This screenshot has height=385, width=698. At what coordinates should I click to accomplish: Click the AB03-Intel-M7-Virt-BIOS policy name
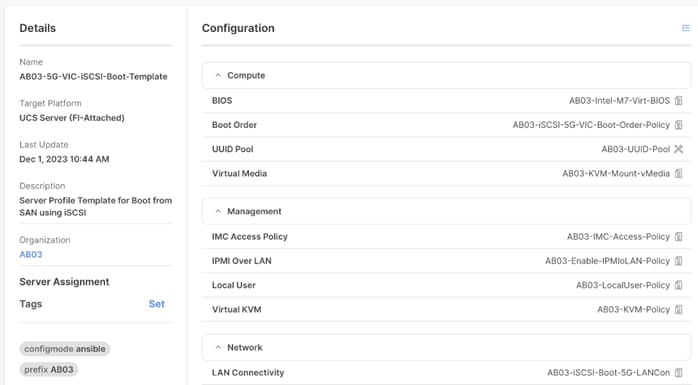coord(619,101)
